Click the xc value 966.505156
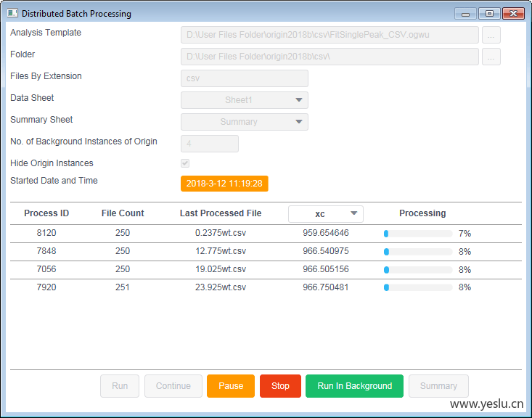532x418 pixels. pyautogui.click(x=326, y=269)
